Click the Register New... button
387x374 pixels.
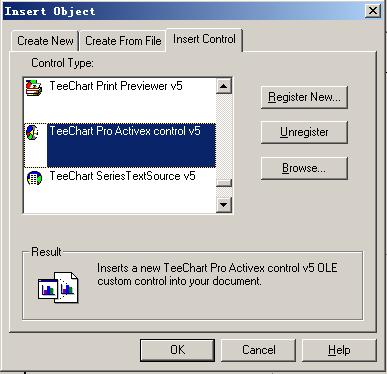click(x=304, y=97)
